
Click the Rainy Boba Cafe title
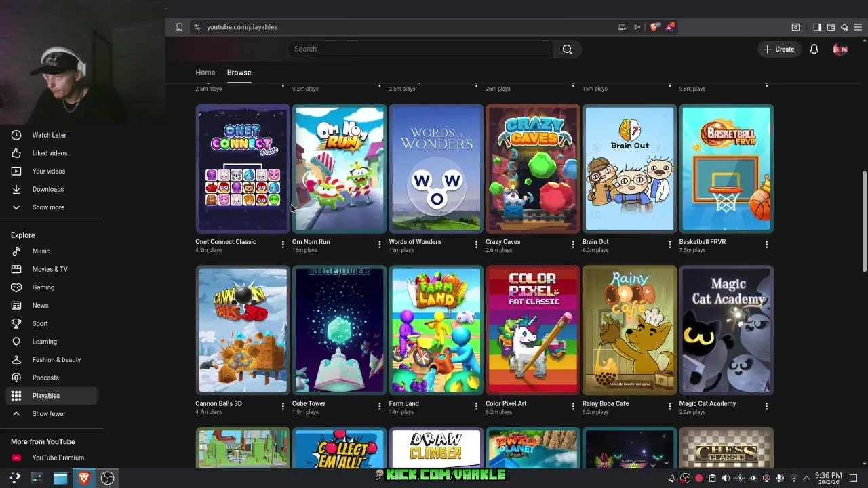606,403
